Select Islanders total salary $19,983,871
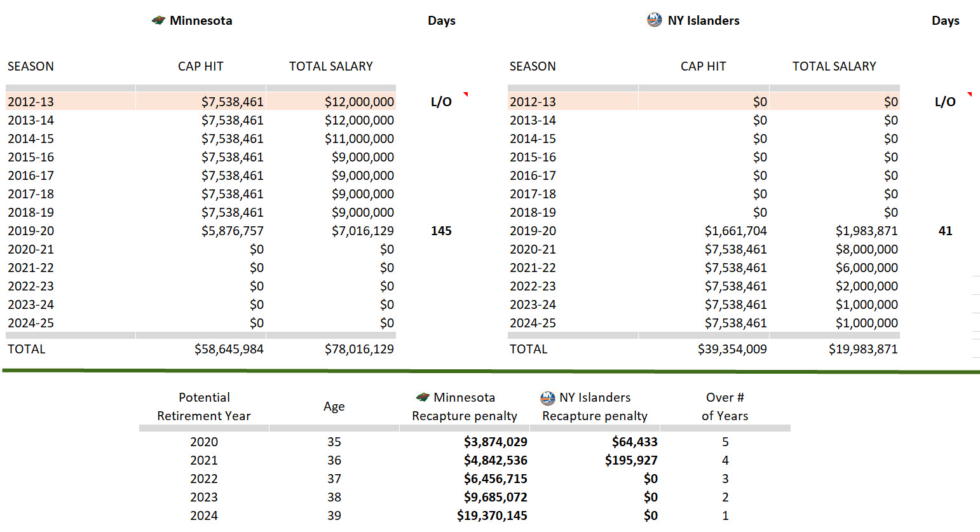Image resolution: width=980 pixels, height=532 pixels. 863,349
